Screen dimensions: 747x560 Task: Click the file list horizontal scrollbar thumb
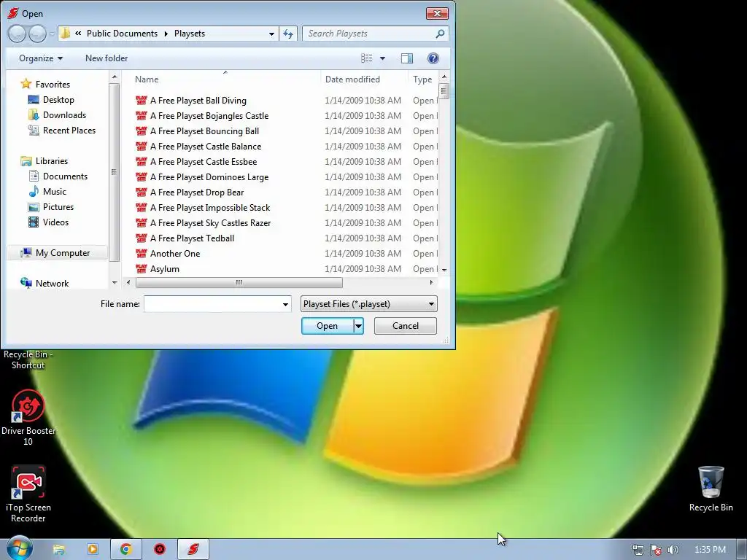[239, 282]
